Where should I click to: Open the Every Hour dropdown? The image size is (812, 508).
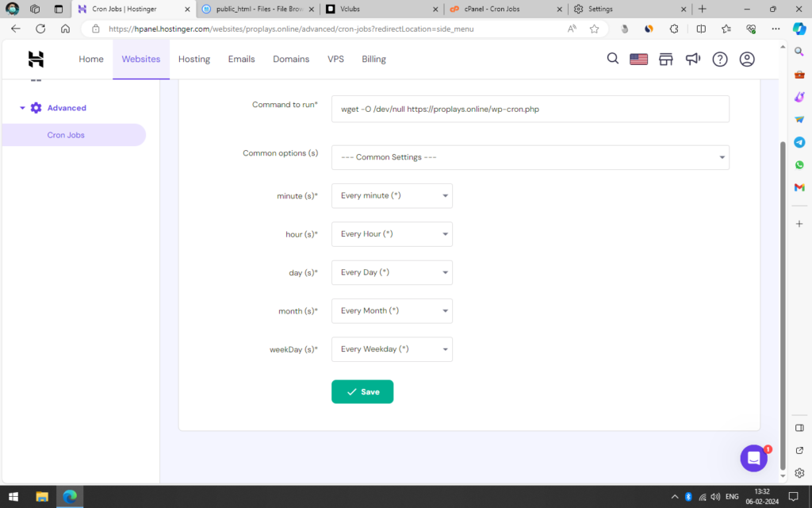tap(392, 234)
